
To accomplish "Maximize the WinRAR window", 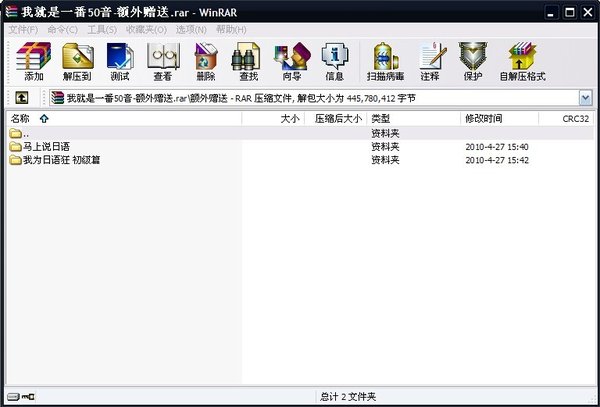I will click(x=569, y=13).
